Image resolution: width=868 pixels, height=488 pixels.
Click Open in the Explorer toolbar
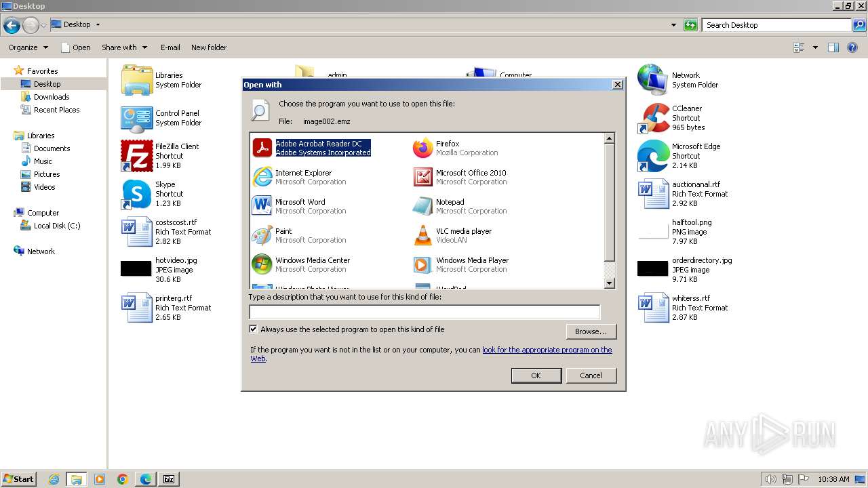75,47
